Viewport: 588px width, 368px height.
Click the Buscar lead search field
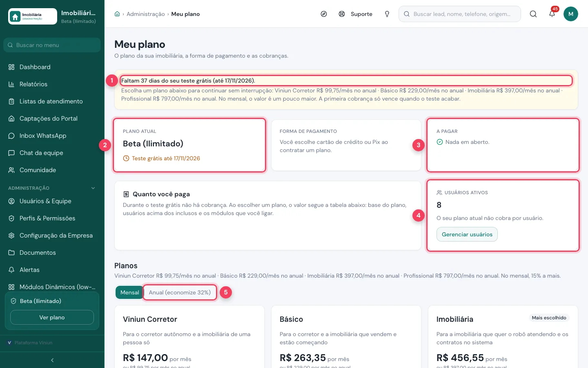460,14
